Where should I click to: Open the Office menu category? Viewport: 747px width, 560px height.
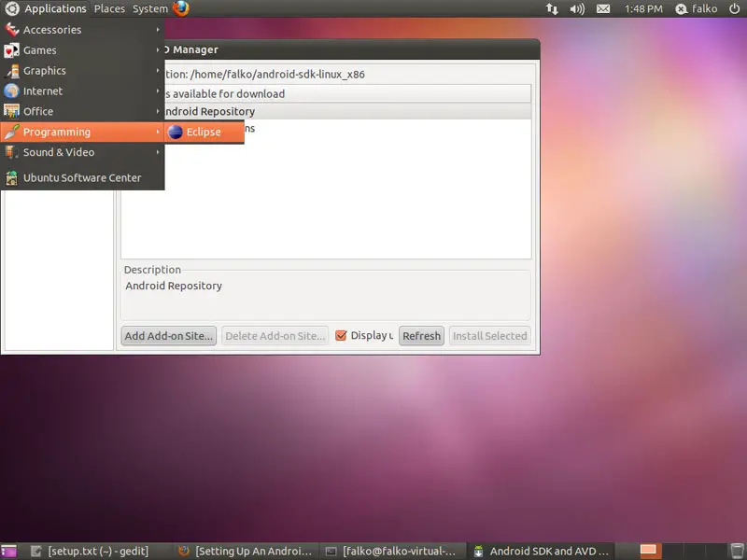pyautogui.click(x=82, y=111)
